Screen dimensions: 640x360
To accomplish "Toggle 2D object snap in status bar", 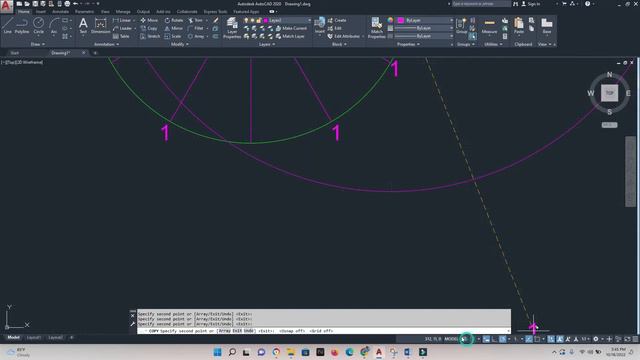I will (x=538, y=339).
